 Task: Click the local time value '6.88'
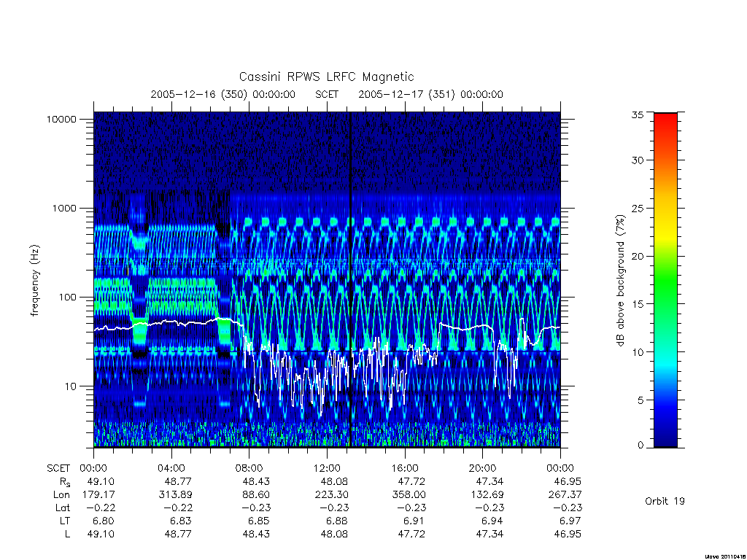[337, 521]
